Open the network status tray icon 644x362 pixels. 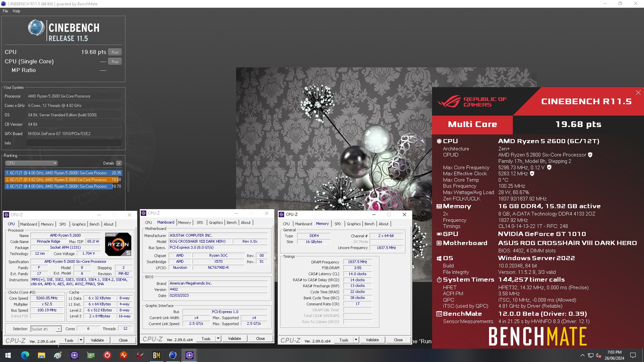tap(591, 355)
